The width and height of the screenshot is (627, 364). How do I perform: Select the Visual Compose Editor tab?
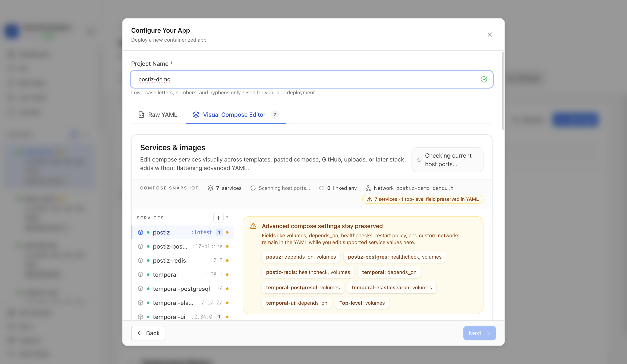[236, 115]
